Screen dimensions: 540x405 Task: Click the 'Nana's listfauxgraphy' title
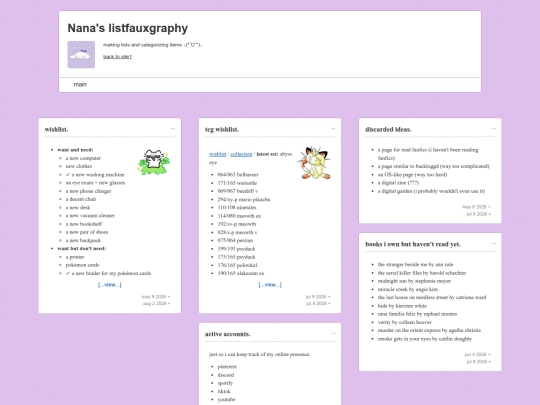pyautogui.click(x=128, y=28)
